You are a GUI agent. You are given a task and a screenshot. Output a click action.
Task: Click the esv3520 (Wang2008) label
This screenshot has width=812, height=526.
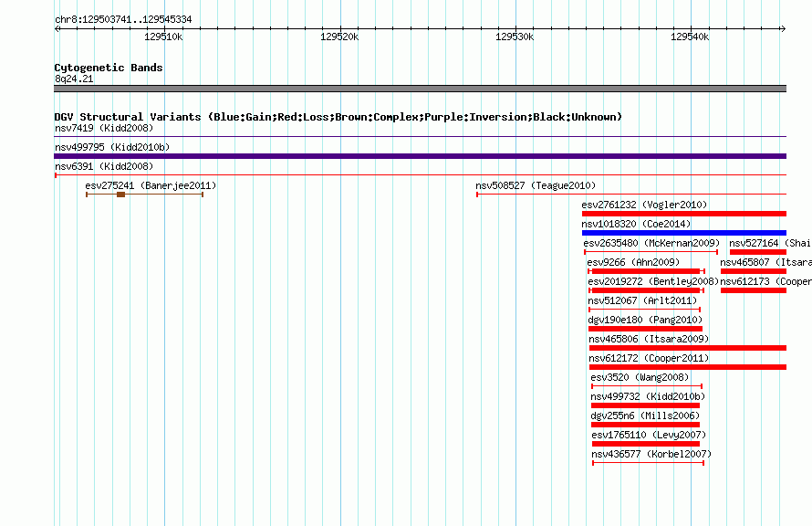[x=640, y=377]
